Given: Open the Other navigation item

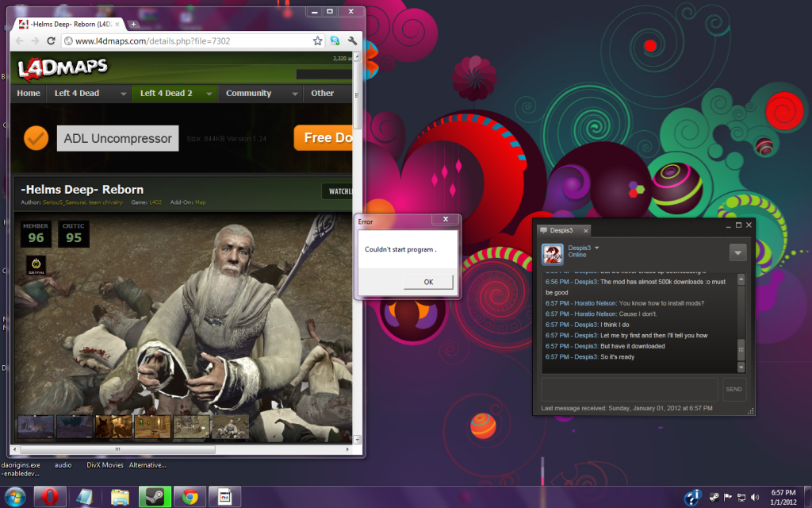Looking at the screenshot, I should pyautogui.click(x=322, y=94).
